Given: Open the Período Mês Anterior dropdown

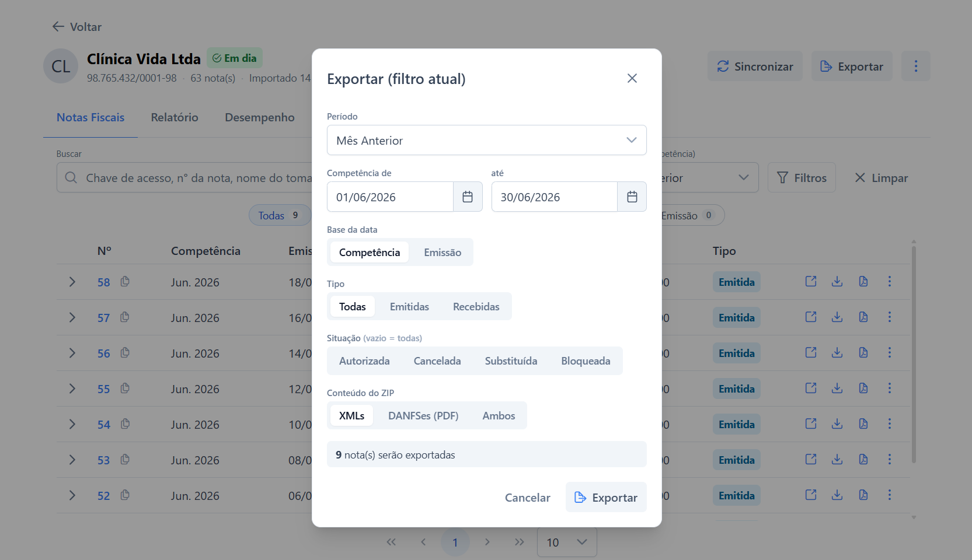Looking at the screenshot, I should point(486,140).
